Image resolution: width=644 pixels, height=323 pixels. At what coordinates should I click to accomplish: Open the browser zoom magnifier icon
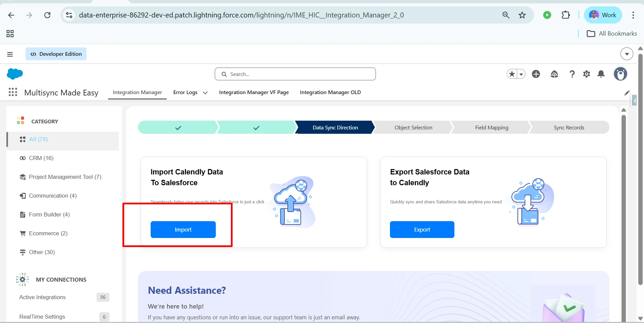point(506,15)
